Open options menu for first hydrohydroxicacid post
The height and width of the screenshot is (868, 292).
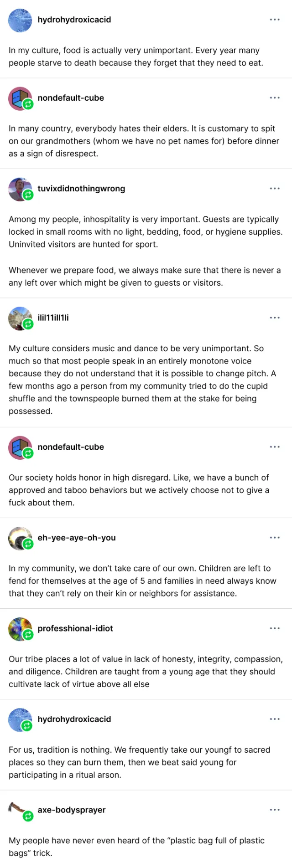(x=275, y=20)
